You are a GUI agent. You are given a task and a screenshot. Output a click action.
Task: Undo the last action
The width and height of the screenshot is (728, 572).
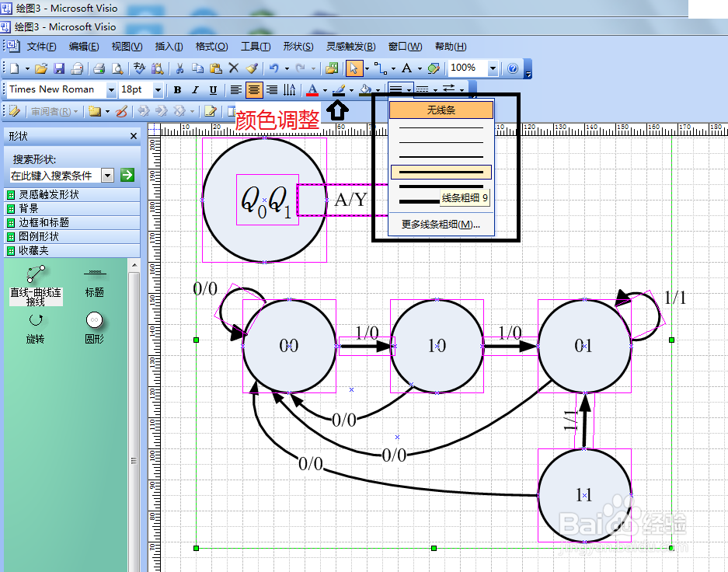click(x=274, y=68)
